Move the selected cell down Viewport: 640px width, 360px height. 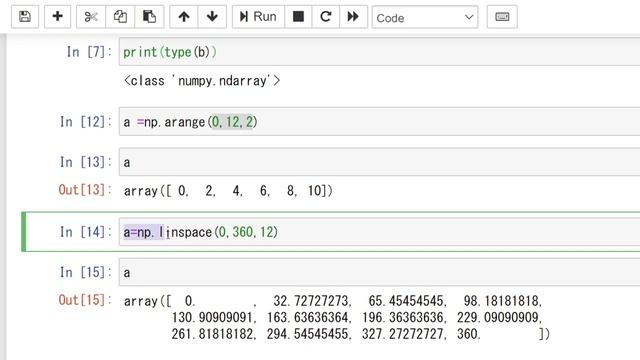coord(212,17)
